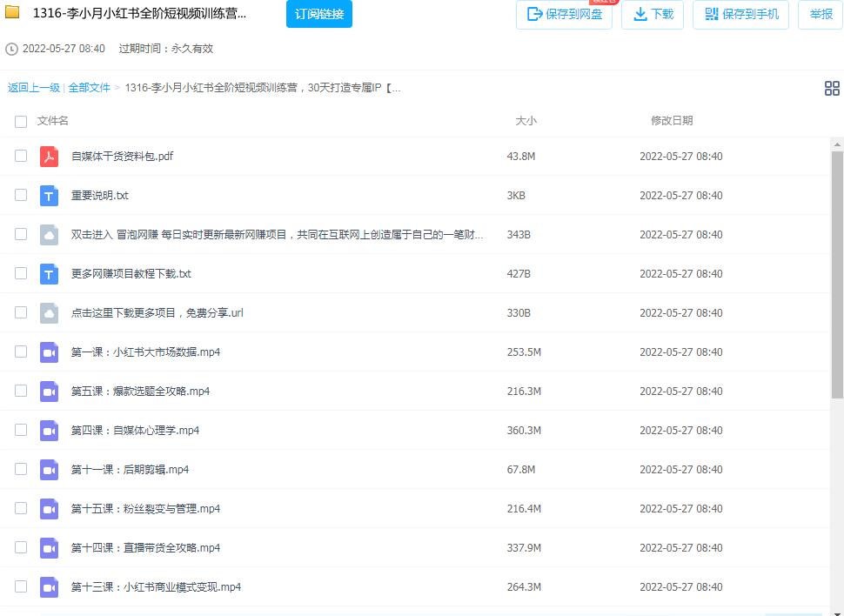The image size is (844, 616).
Task: Check the box for 双击进入 冒泡网赚 row
Action: click(21, 234)
